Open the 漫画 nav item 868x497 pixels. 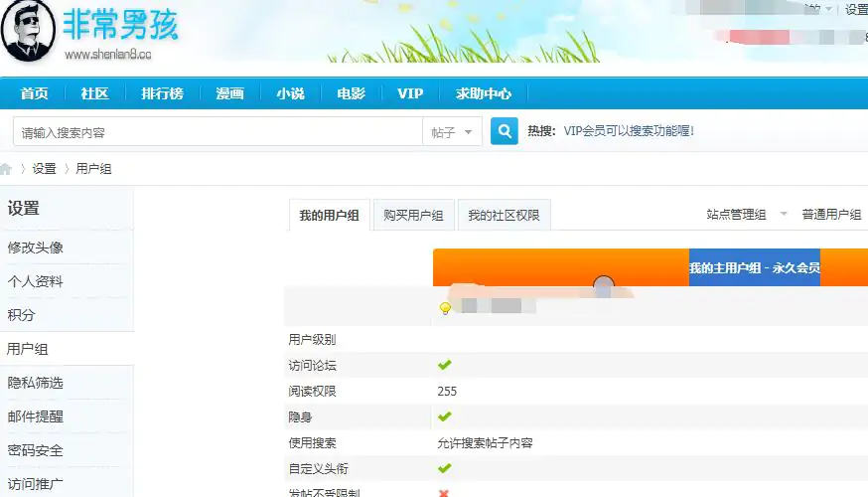point(229,93)
